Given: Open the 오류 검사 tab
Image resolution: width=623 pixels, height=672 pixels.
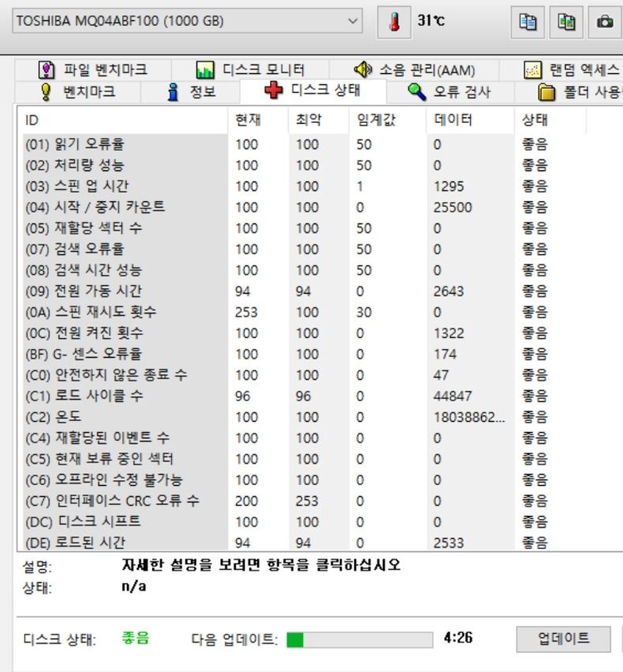Looking at the screenshot, I should [450, 92].
